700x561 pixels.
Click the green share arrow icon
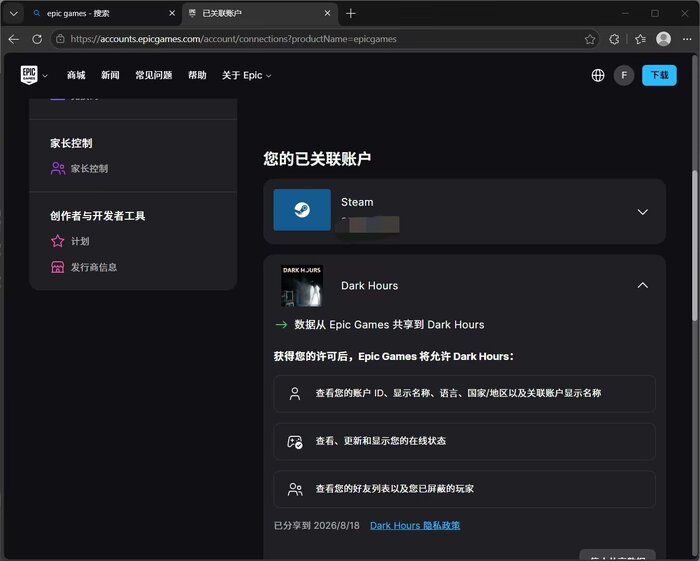click(x=281, y=324)
